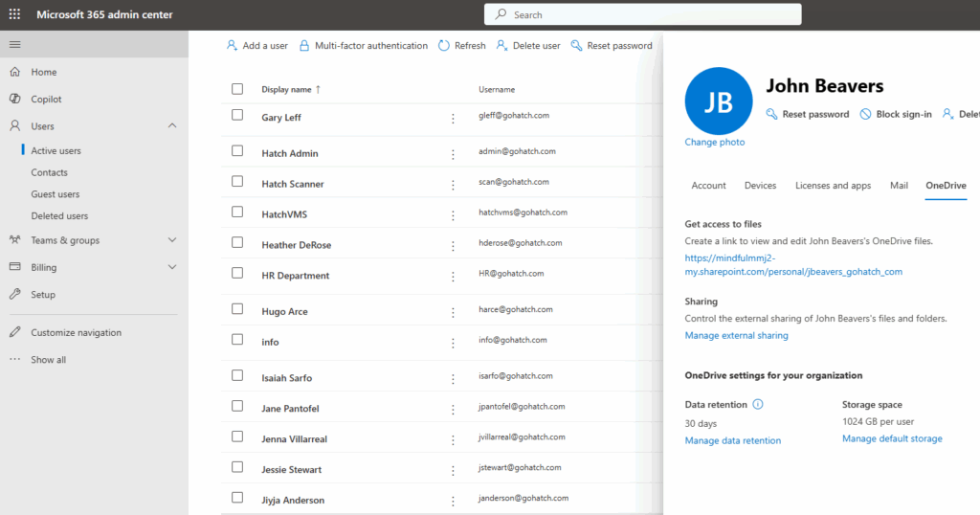Expand the Teams & groups chevron
This screenshot has width=980, height=515.
(x=172, y=240)
